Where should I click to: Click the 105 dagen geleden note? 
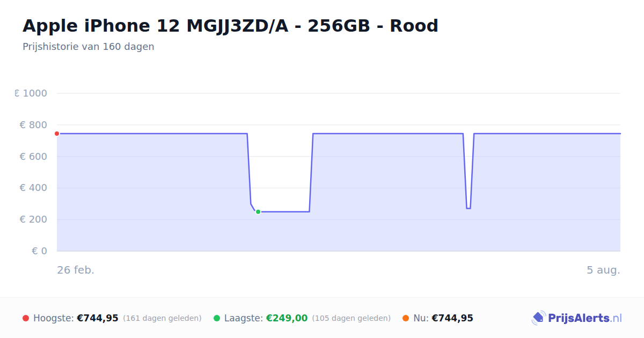[351, 318]
